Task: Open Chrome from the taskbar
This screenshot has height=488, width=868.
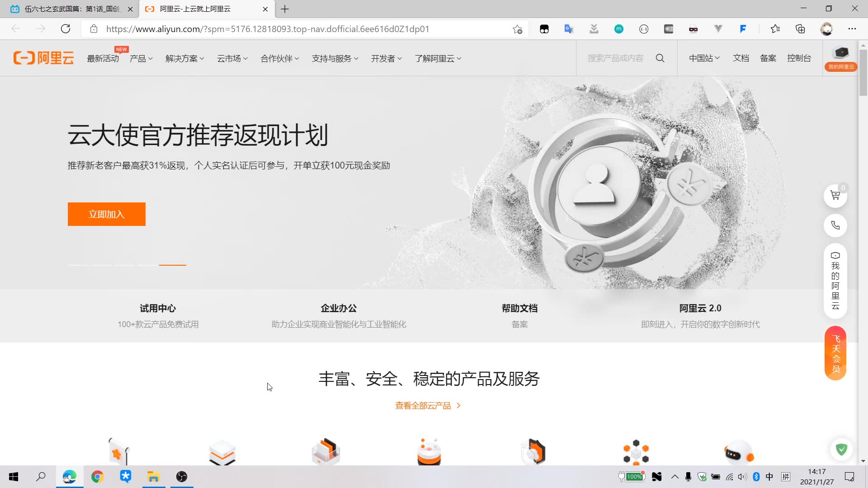Action: click(x=97, y=477)
